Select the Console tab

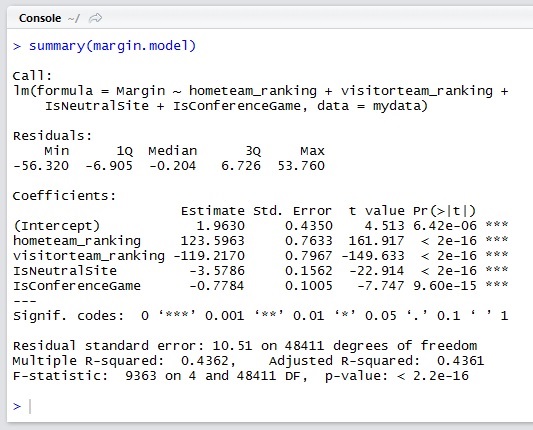(x=40, y=18)
